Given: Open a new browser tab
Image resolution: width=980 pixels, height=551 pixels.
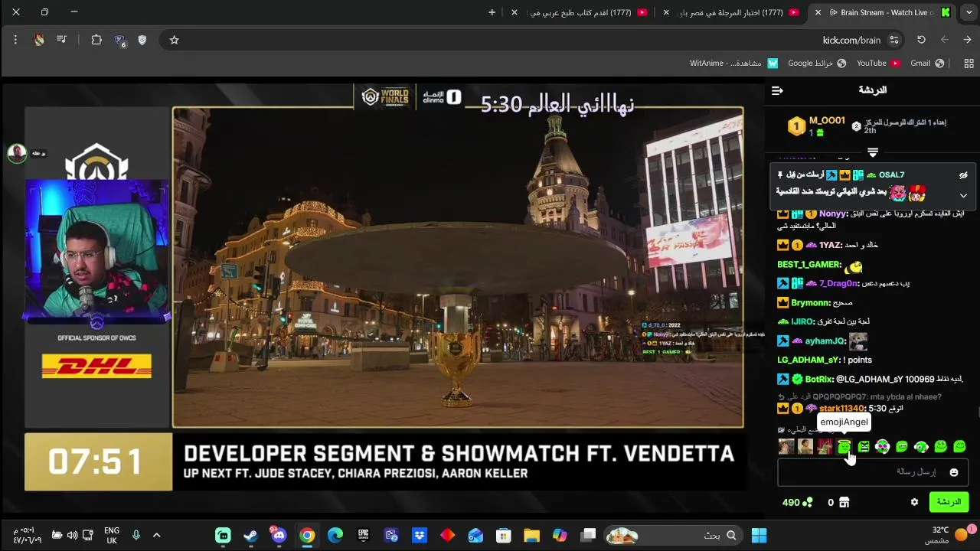Looking at the screenshot, I should 492,12.
